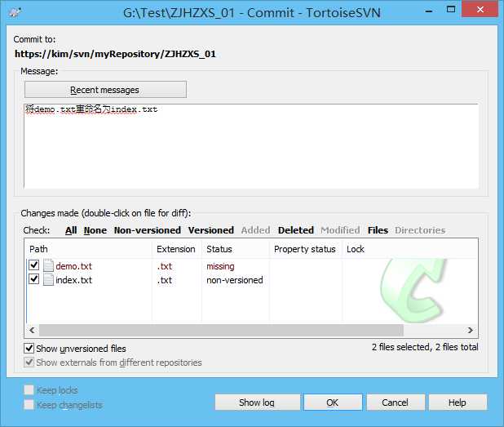Open Help for the commit dialog
This screenshot has width=504, height=427.
click(x=458, y=403)
